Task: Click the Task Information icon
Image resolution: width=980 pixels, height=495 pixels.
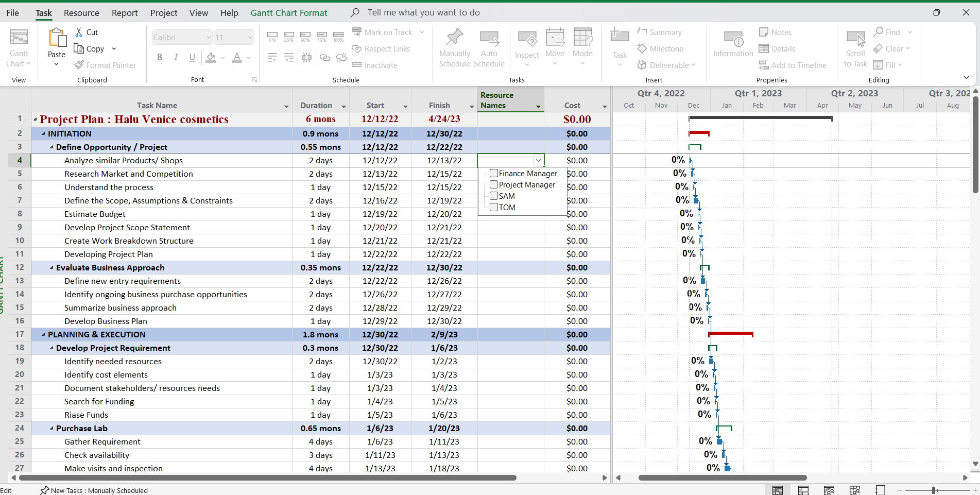Action: (x=733, y=39)
